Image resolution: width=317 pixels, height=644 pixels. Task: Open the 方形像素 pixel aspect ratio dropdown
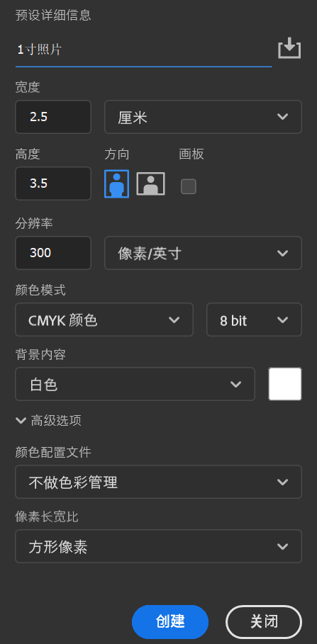tap(158, 546)
